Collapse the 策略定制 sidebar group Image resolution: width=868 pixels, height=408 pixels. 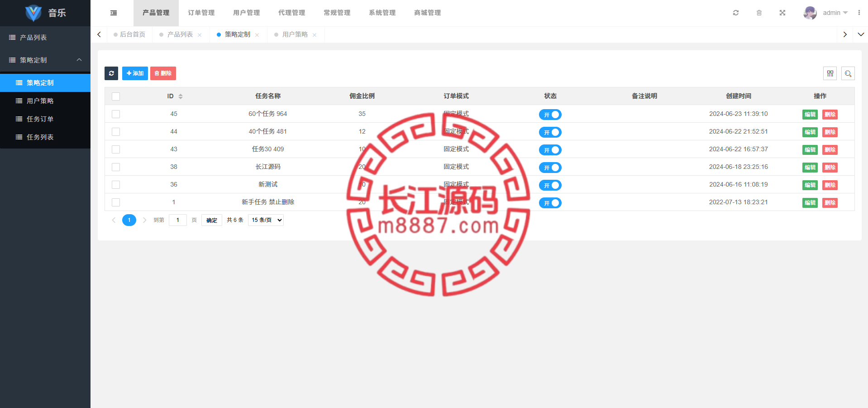(45, 60)
